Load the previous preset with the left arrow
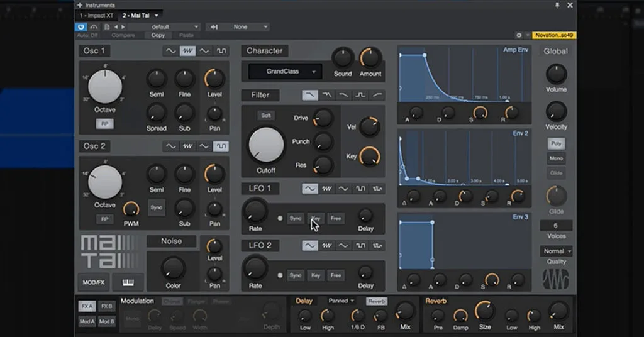This screenshot has height=337, width=644. pyautogui.click(x=116, y=26)
